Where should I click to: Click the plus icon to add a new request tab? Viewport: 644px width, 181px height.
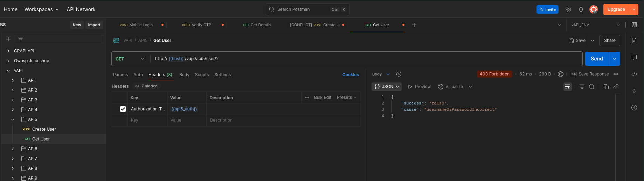pyautogui.click(x=414, y=25)
